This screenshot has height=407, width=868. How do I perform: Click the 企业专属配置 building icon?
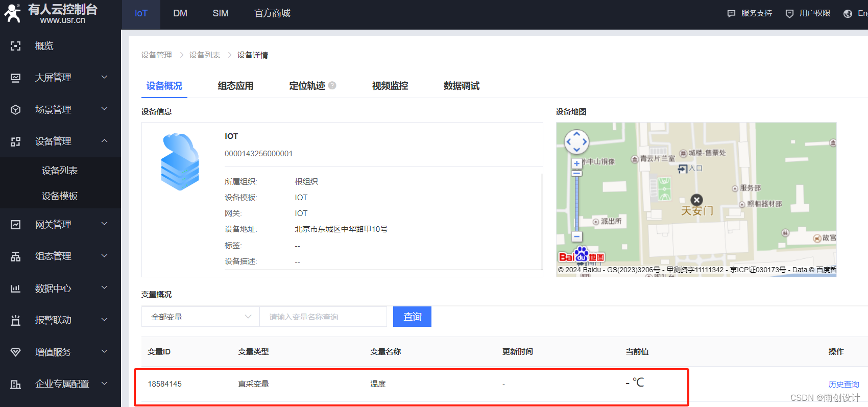pyautogui.click(x=16, y=384)
